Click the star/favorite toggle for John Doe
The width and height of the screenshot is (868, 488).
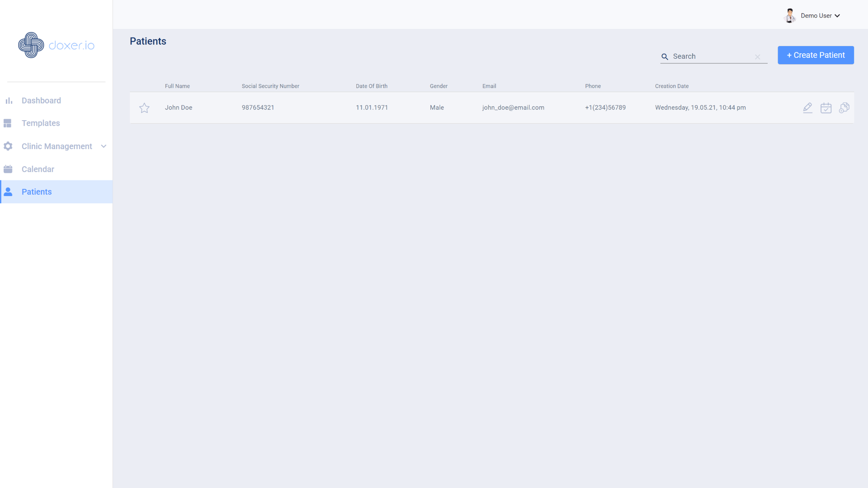click(x=144, y=108)
